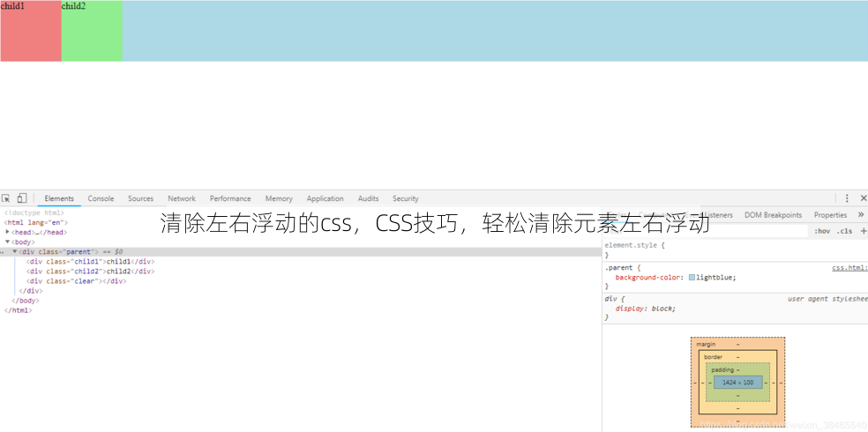The height and width of the screenshot is (432, 868).
Task: Open the Sources tab
Action: pyautogui.click(x=140, y=198)
